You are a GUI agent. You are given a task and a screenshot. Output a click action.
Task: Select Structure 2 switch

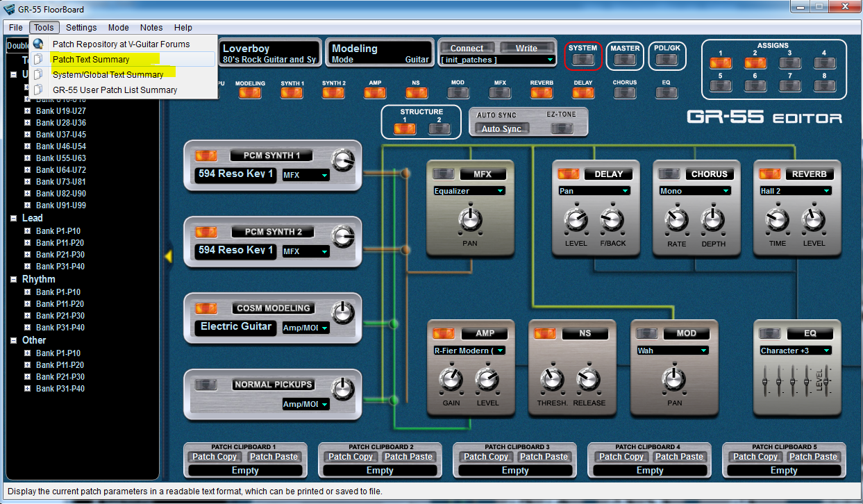pos(439,128)
